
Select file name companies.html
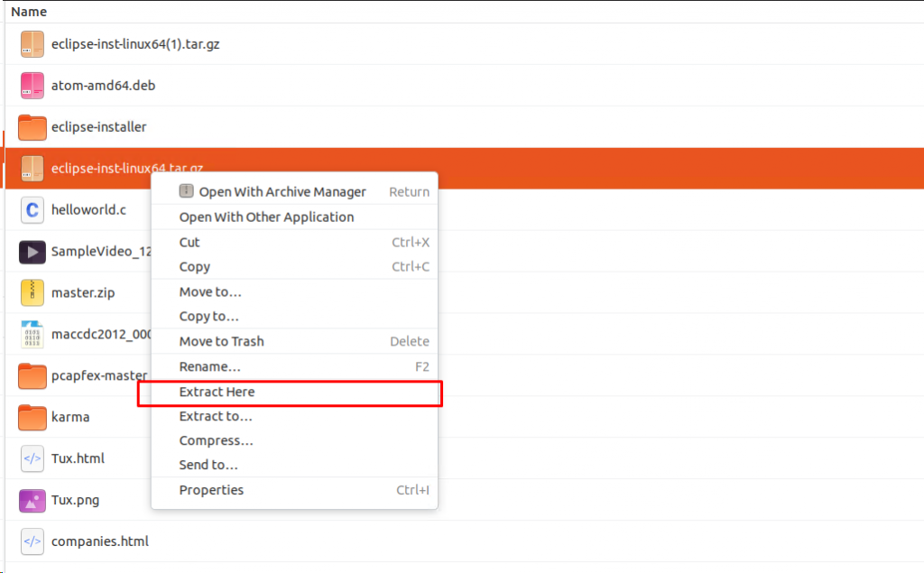point(100,541)
